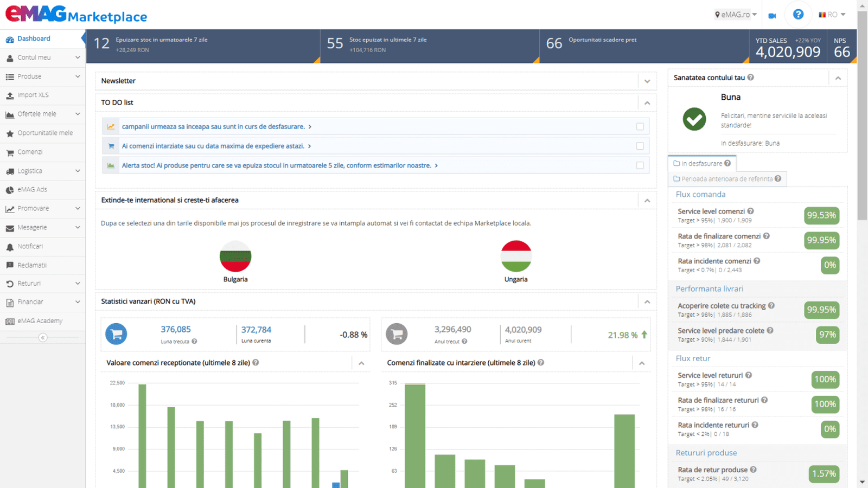Open Comenzi in the sidebar
The image size is (868, 488).
30,152
